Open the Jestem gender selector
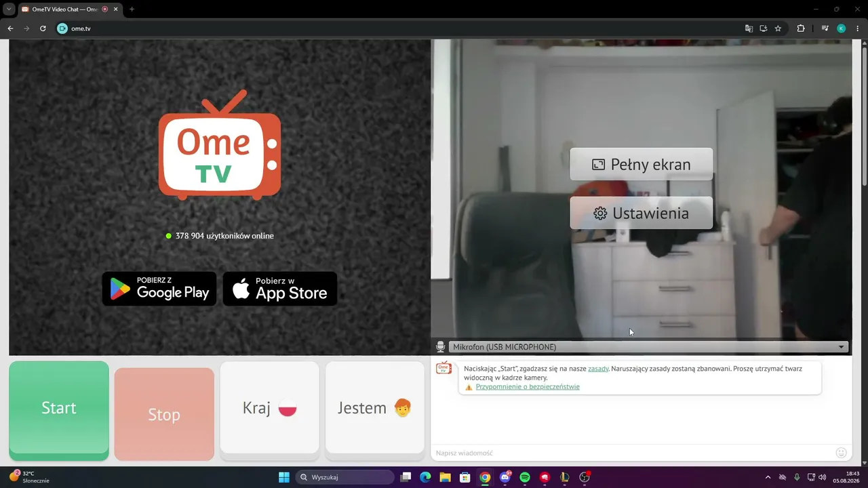This screenshot has height=488, width=868. [x=375, y=408]
